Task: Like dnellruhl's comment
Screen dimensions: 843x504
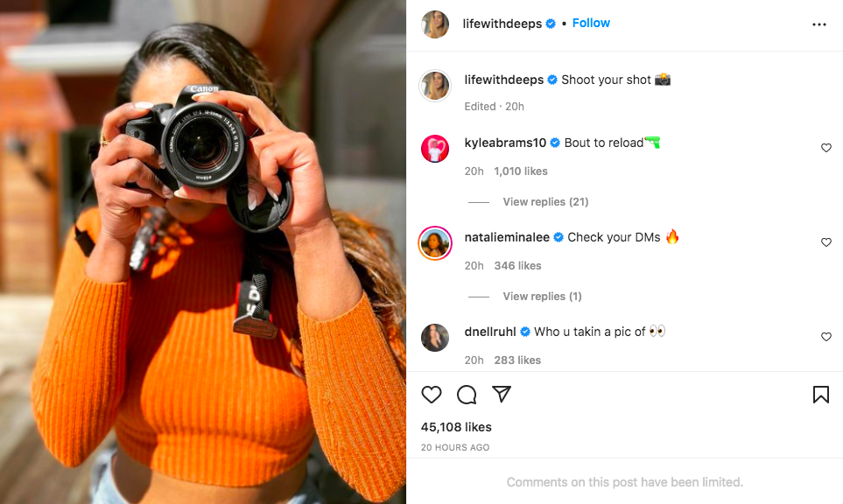Action: tap(825, 337)
